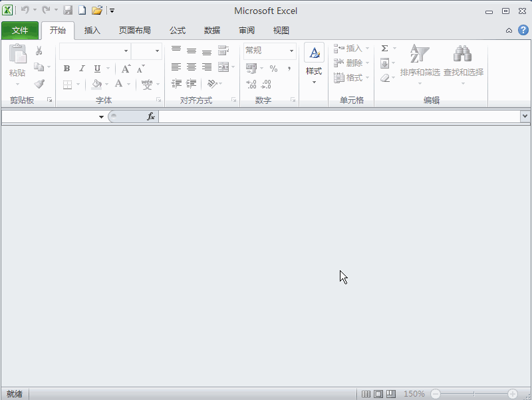Switch to the 页面布局 tab

(x=135, y=31)
